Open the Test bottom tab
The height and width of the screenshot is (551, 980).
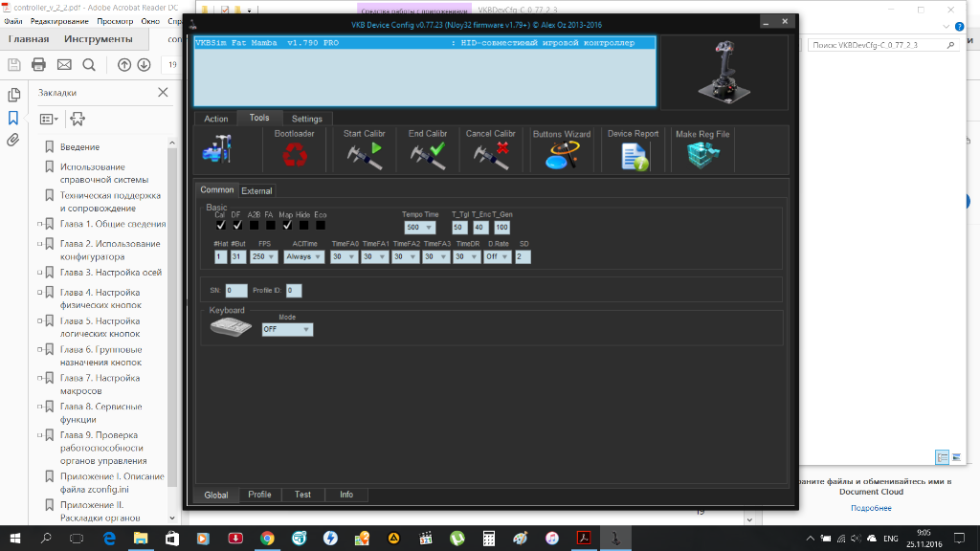pyautogui.click(x=302, y=495)
